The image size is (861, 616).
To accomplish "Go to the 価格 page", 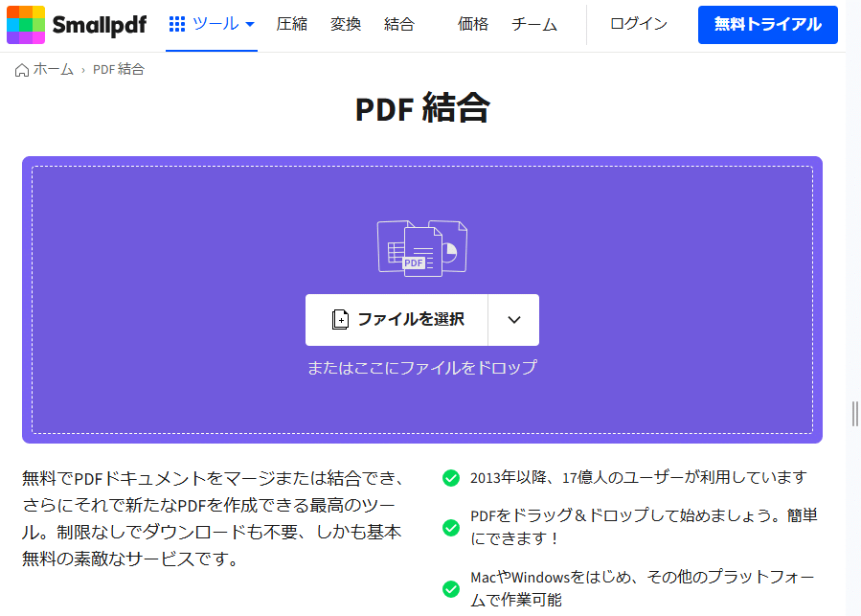I will click(473, 24).
